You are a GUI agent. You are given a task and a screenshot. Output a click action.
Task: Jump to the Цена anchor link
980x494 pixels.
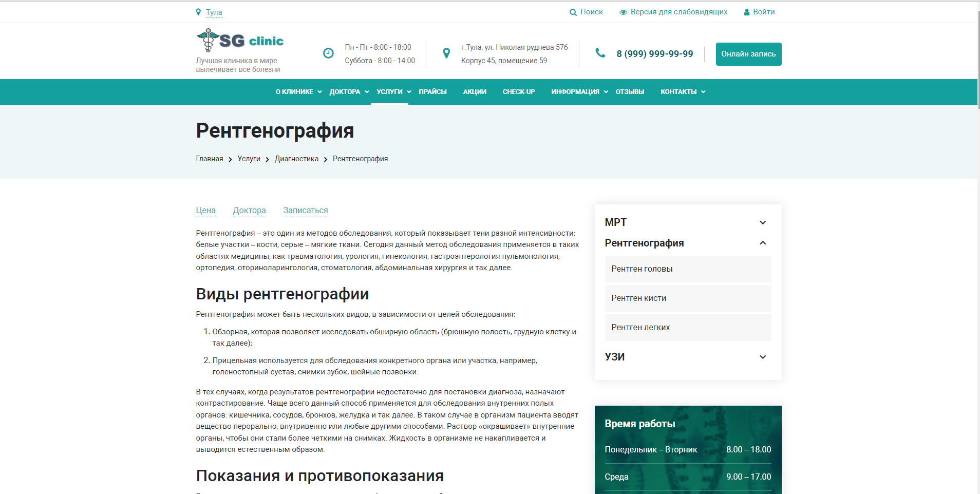click(205, 211)
